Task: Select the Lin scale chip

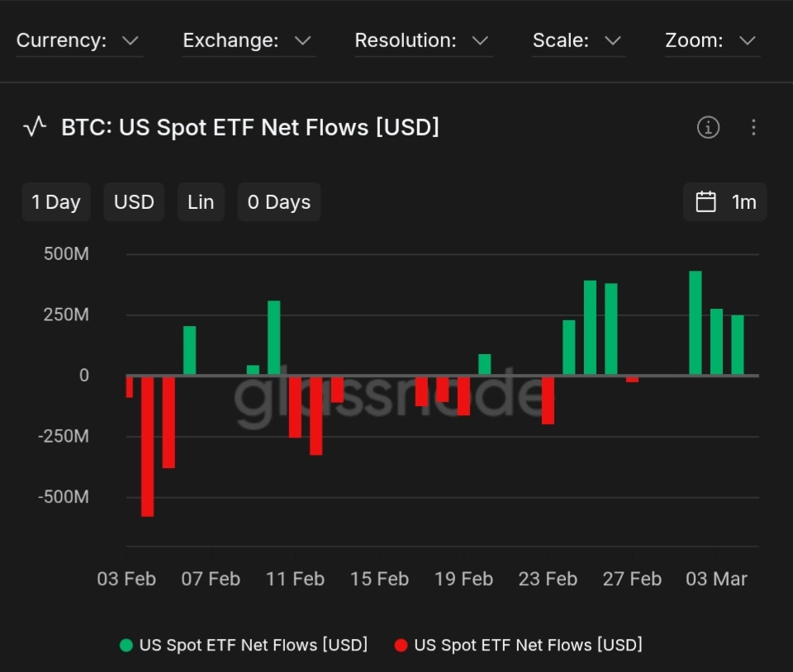Action: pyautogui.click(x=201, y=202)
